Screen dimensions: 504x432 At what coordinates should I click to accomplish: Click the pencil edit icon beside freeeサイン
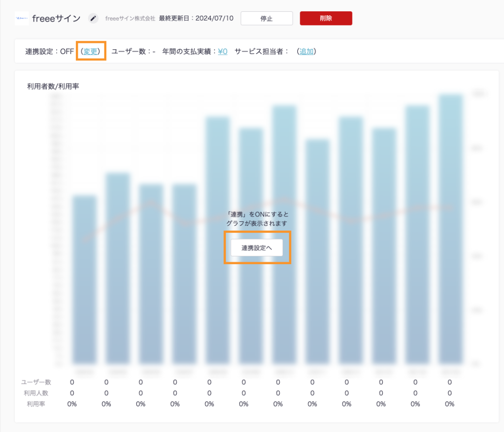(93, 18)
